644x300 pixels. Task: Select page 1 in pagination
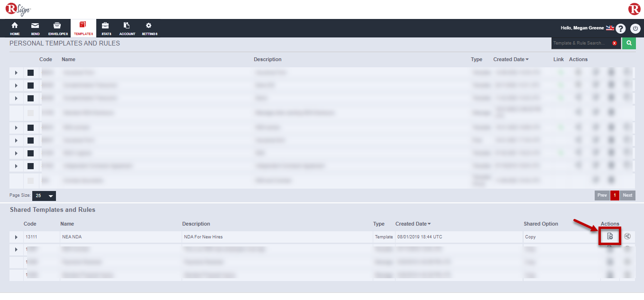(x=615, y=195)
